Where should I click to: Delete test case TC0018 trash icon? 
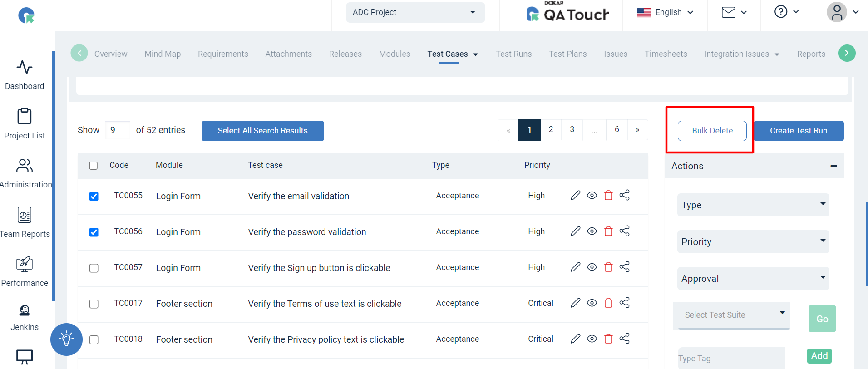pyautogui.click(x=608, y=339)
